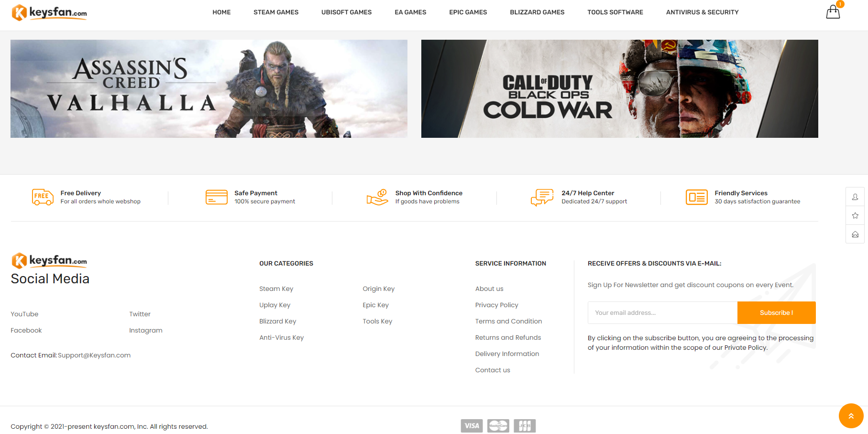Open the EPIC GAMES menu
This screenshot has height=434, width=868.
pos(468,12)
